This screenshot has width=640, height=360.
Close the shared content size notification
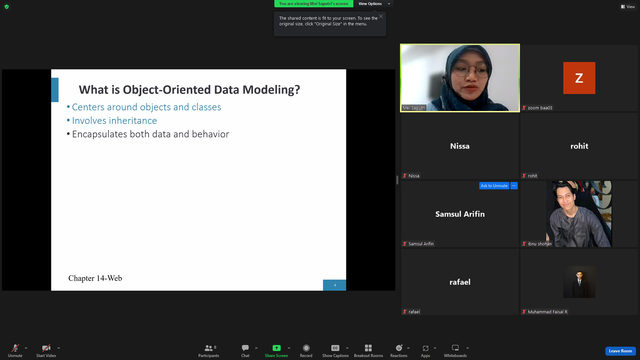(381, 16)
